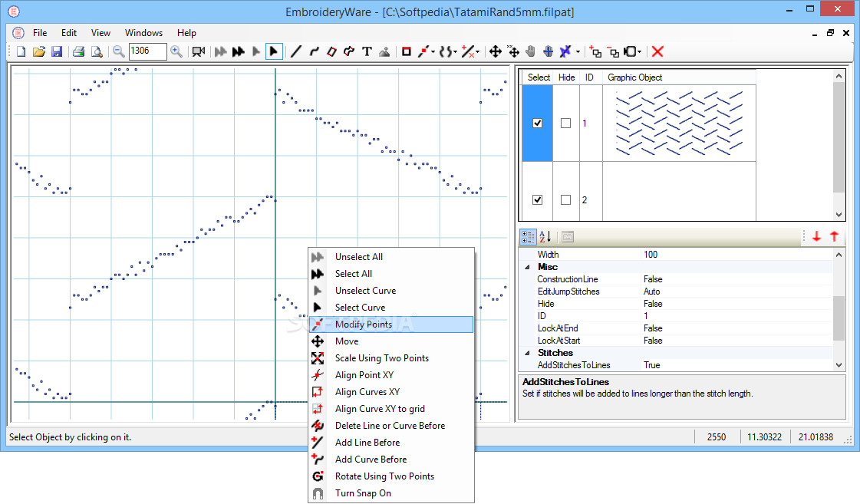Open the View menu
The width and height of the screenshot is (860, 504).
[x=100, y=33]
